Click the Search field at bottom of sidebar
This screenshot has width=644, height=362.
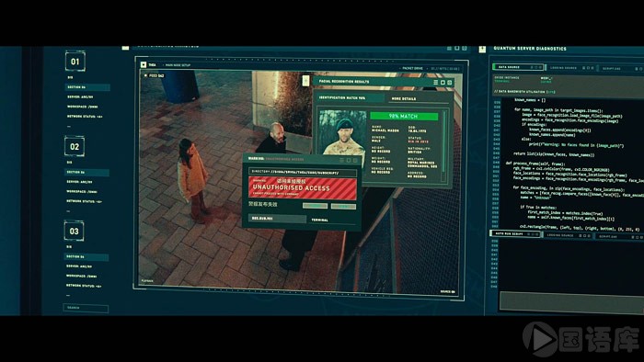[x=86, y=308]
